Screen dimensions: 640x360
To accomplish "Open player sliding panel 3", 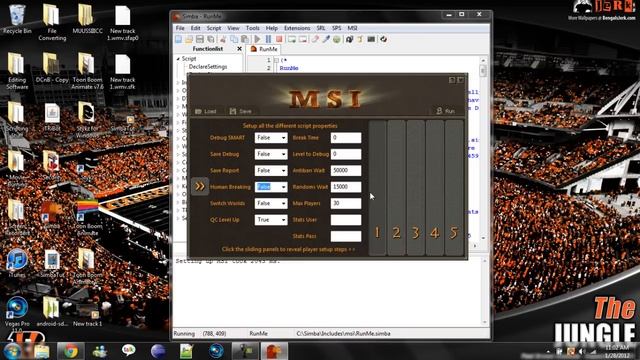I will pyautogui.click(x=416, y=188).
